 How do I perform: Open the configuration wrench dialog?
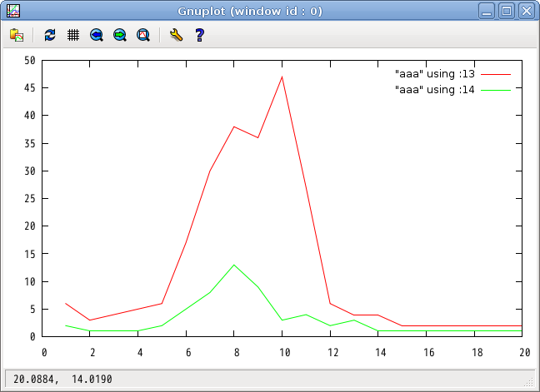pos(175,35)
